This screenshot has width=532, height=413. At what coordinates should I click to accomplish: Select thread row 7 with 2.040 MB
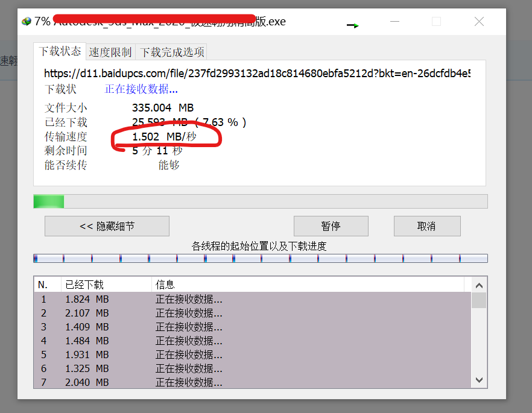coord(252,382)
